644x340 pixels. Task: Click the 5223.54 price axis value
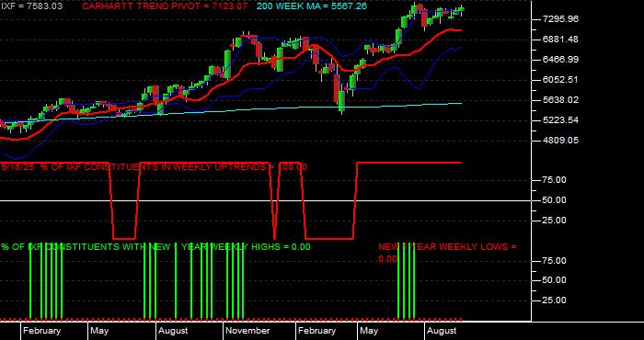560,120
